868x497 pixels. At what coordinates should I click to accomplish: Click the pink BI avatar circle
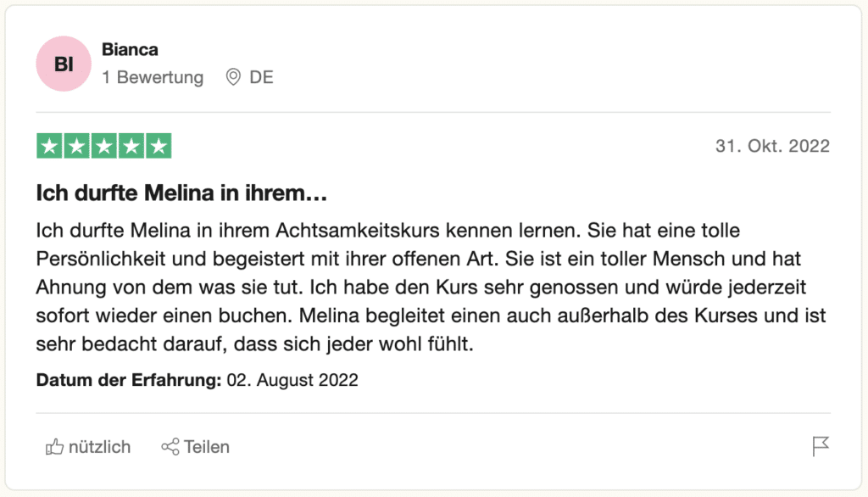(x=64, y=64)
